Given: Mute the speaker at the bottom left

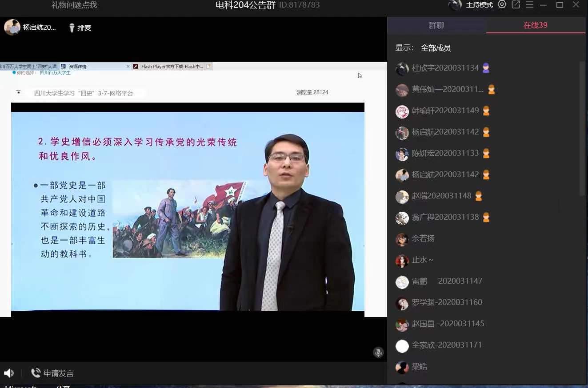Looking at the screenshot, I should point(9,373).
